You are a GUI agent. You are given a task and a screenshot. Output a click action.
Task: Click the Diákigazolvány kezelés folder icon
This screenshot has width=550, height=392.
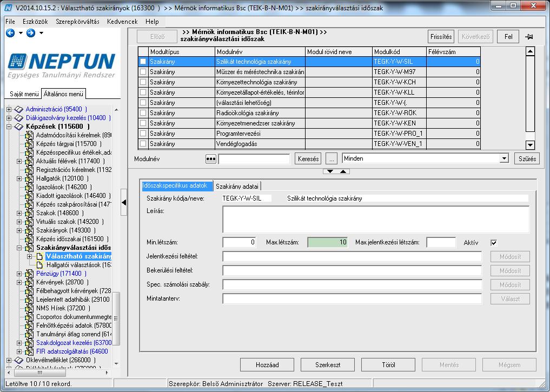pyautogui.click(x=18, y=118)
